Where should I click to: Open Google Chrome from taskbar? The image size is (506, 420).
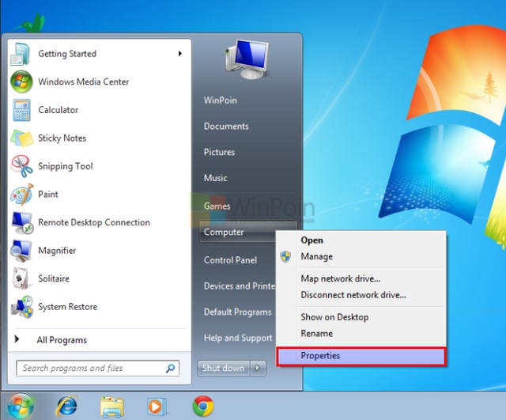tap(203, 406)
